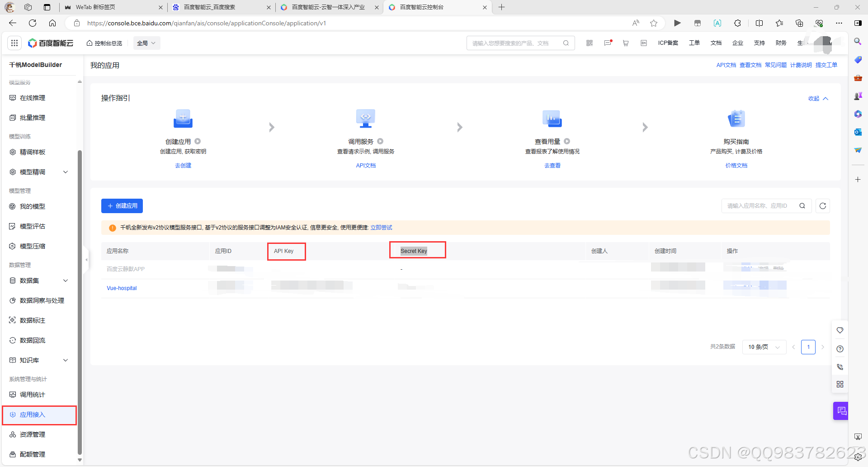This screenshot has width=868, height=467.
Task: Open the region dropdown labeled 全局
Action: 146,43
